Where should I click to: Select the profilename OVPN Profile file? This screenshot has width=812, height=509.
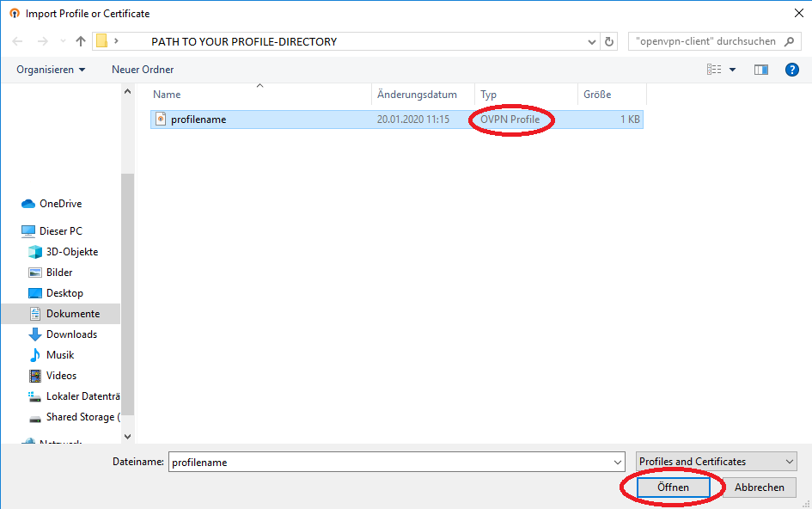[x=198, y=119]
